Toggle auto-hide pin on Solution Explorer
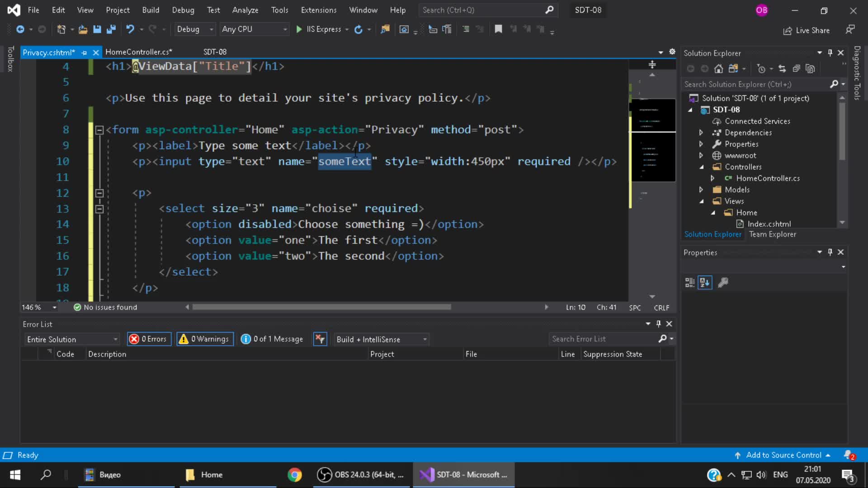This screenshot has width=868, height=488. click(830, 53)
